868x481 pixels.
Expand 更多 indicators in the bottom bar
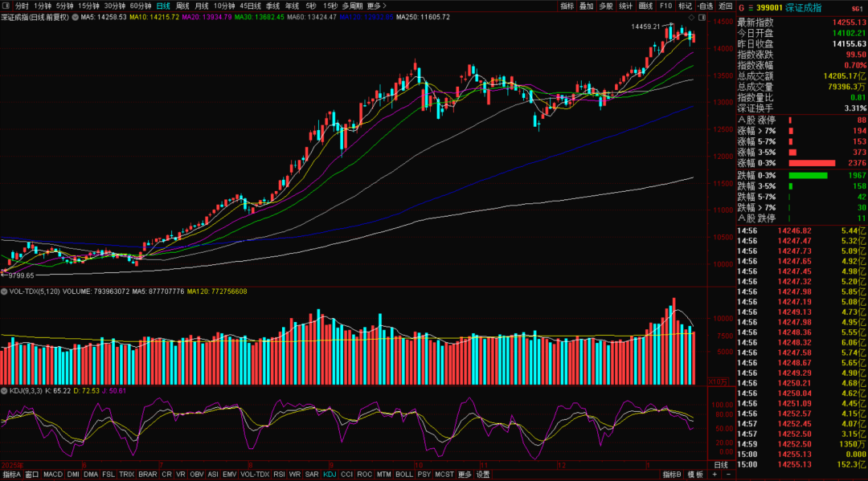[x=465, y=475]
